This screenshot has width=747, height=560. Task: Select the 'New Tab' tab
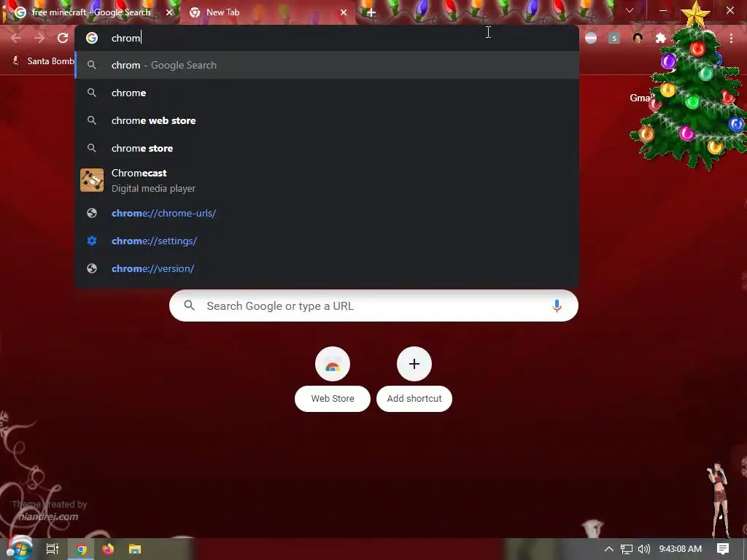[267, 12]
